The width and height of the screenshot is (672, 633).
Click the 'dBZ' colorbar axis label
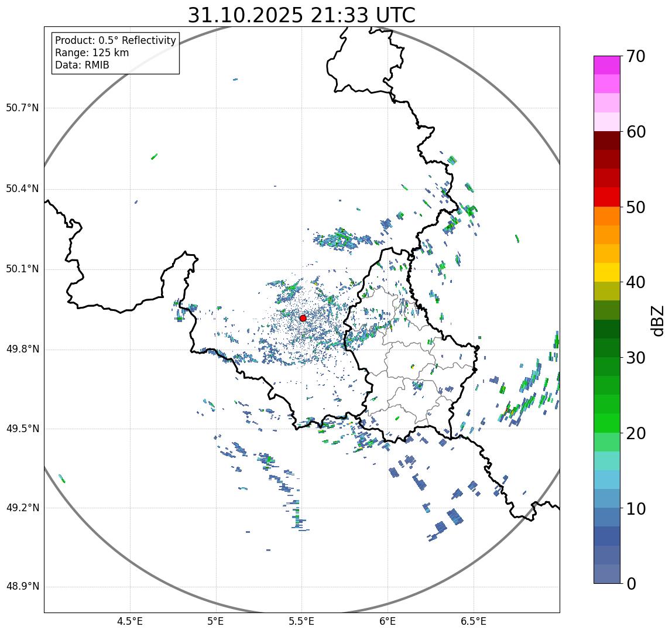[657, 320]
